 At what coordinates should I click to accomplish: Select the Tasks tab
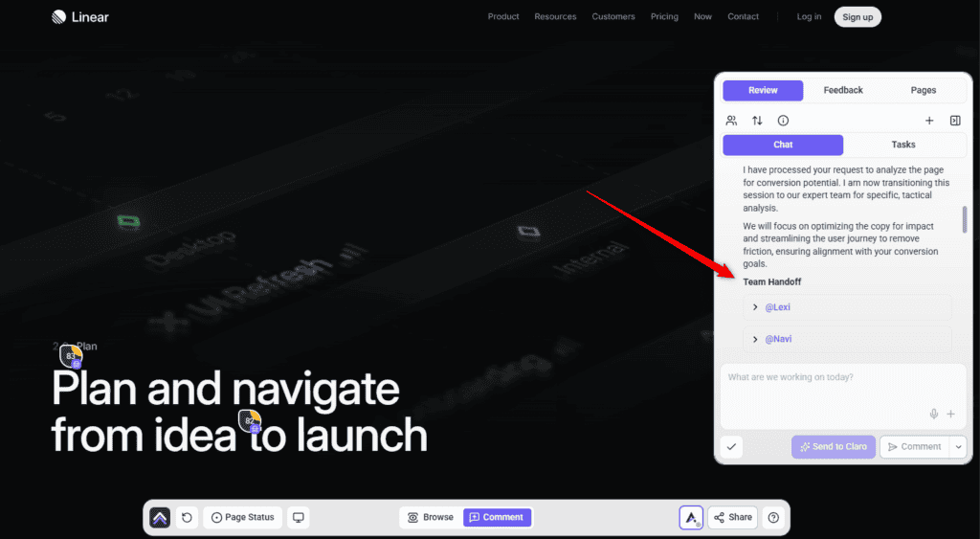coord(903,146)
